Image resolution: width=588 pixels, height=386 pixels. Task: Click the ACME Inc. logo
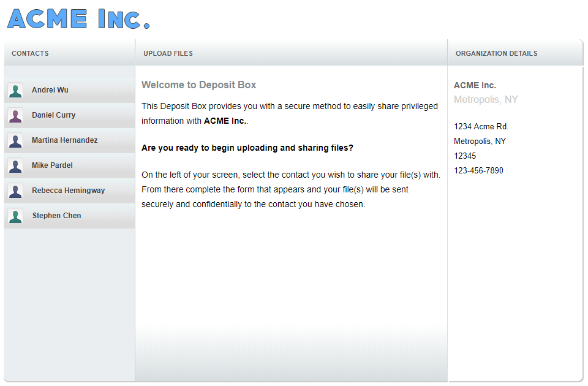[79, 19]
